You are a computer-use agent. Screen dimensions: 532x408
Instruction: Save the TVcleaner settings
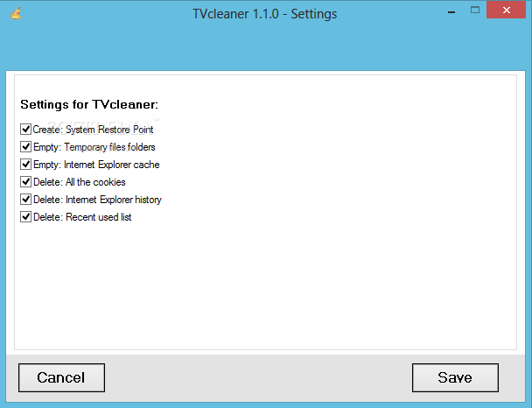point(455,377)
